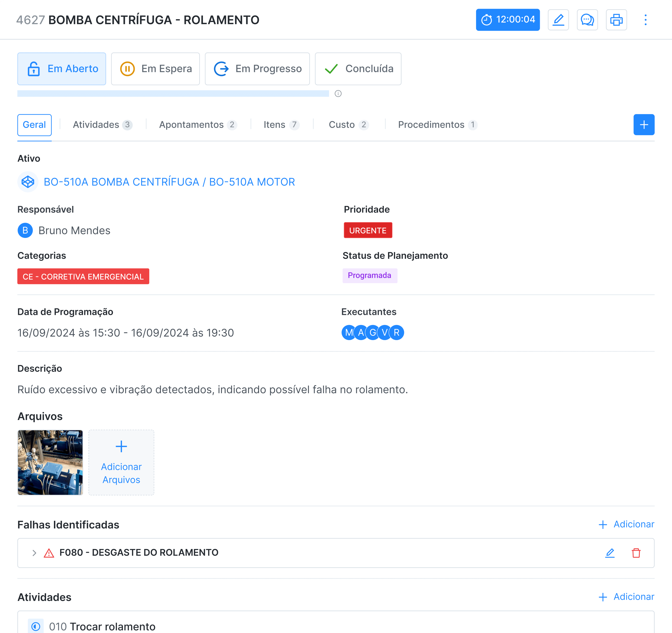Set status to Em Aberto

coord(62,69)
